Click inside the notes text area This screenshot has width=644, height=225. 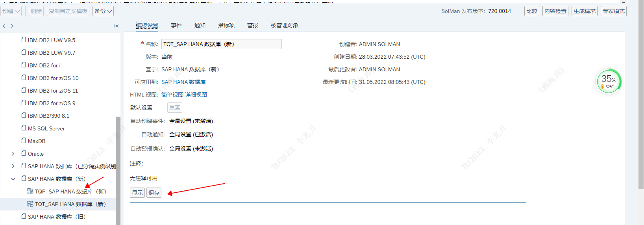tap(328, 214)
